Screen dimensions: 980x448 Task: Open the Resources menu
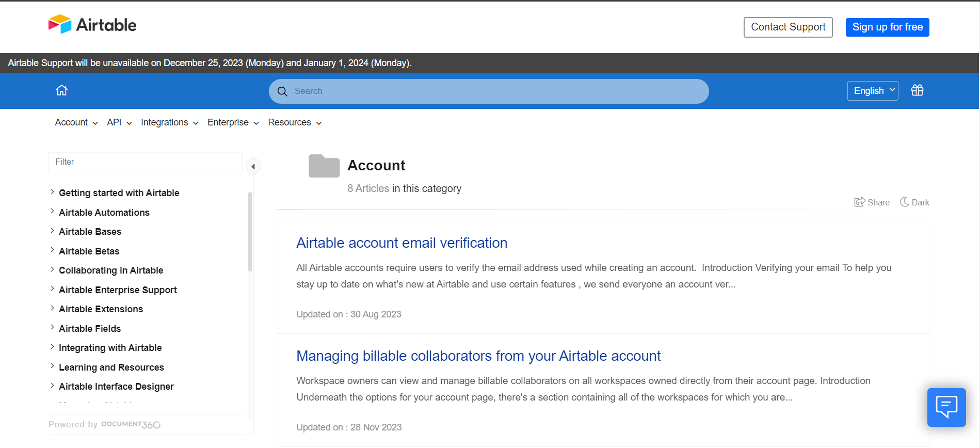(x=295, y=122)
